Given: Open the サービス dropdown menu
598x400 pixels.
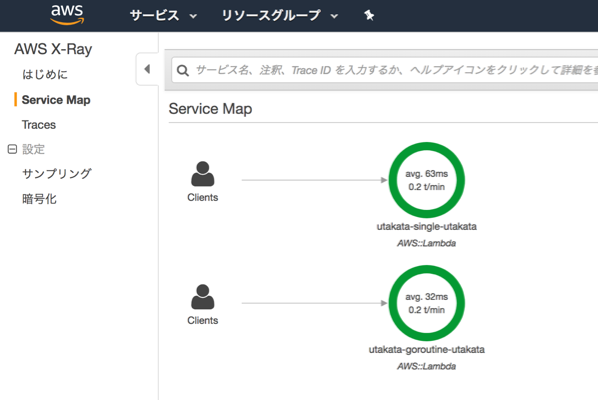Looking at the screenshot, I should (163, 16).
